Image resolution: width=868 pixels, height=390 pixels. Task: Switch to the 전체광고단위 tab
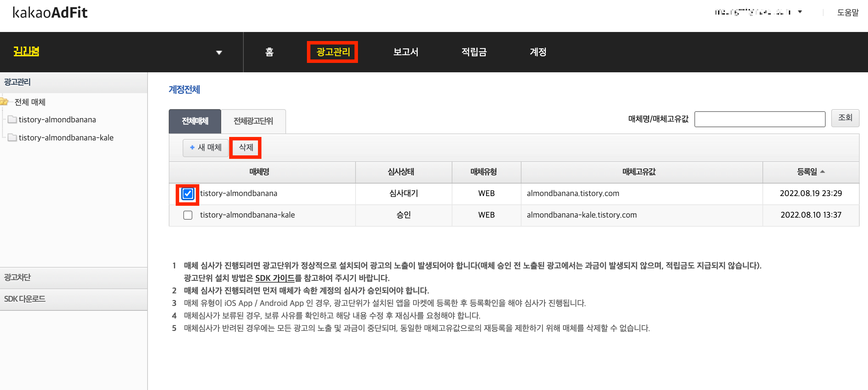click(x=253, y=121)
